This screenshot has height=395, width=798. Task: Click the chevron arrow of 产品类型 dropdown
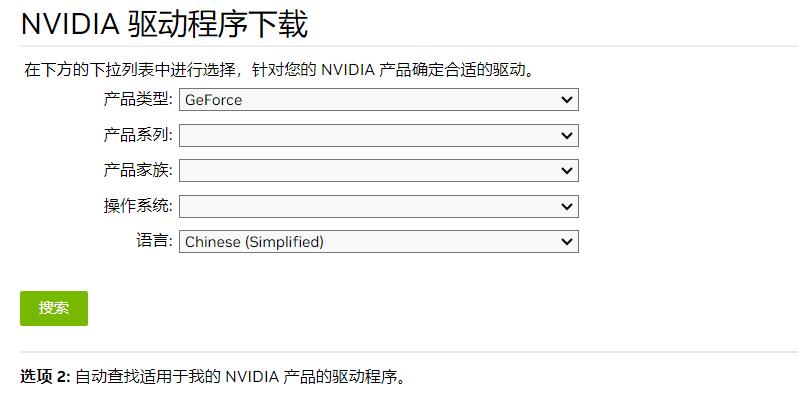coord(566,100)
